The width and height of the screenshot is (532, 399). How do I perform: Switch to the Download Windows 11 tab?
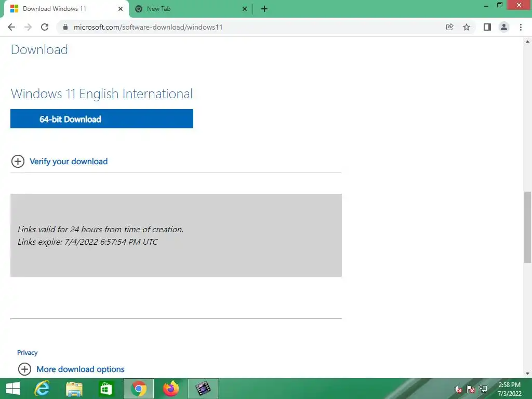(66, 9)
